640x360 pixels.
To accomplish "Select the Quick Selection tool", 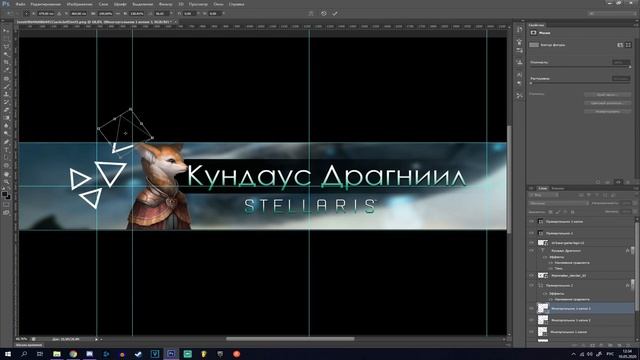I will [x=6, y=54].
